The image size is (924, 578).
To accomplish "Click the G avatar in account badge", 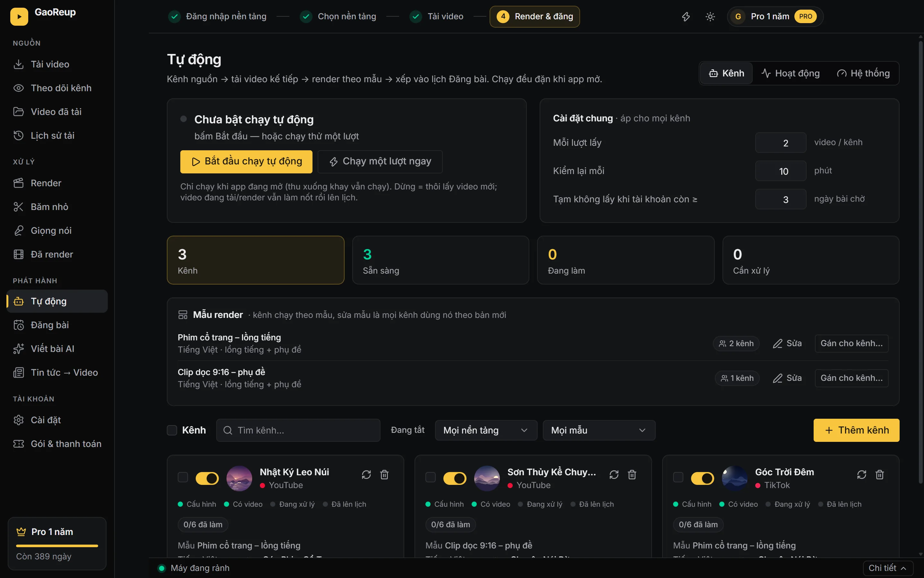I will pos(738,16).
